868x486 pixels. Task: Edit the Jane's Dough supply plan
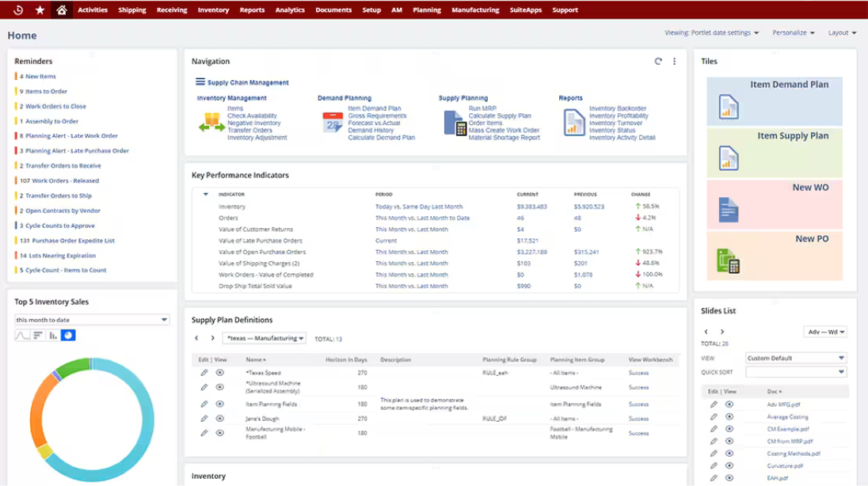tap(204, 419)
